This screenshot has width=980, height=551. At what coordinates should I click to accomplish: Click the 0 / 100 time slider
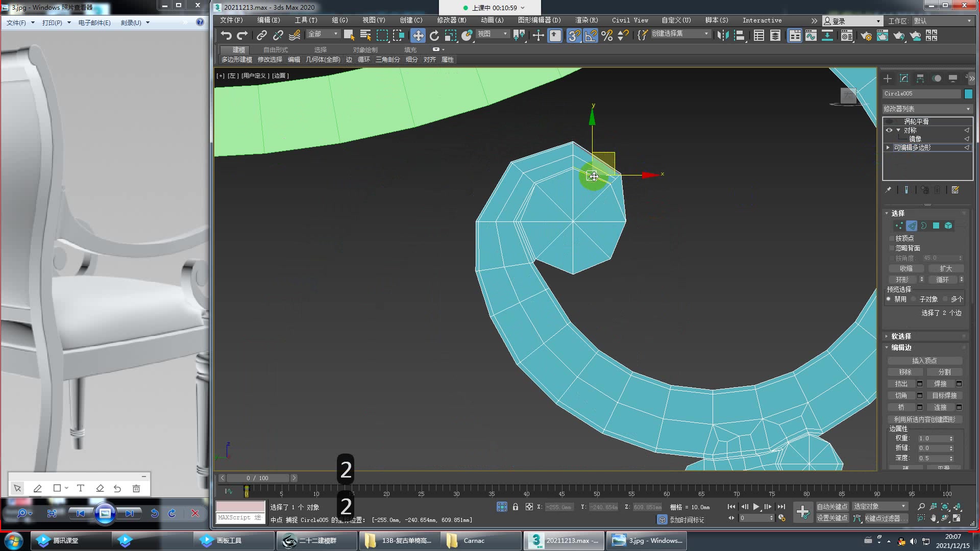click(258, 478)
